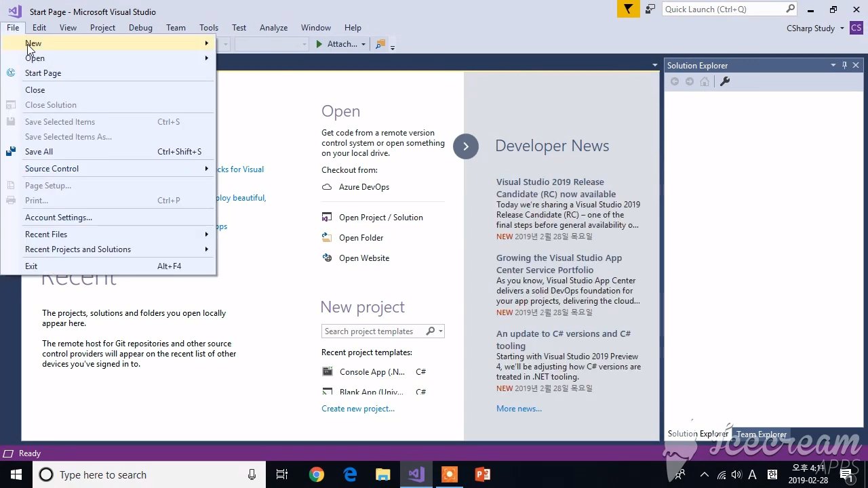Open the Edit menu
868x488 pixels.
[x=39, y=28]
